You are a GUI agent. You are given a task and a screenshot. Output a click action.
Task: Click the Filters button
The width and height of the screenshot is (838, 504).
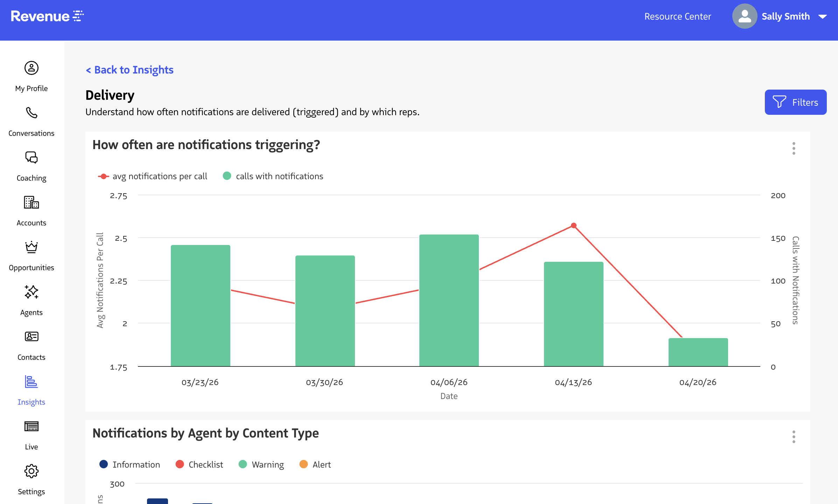[795, 102]
